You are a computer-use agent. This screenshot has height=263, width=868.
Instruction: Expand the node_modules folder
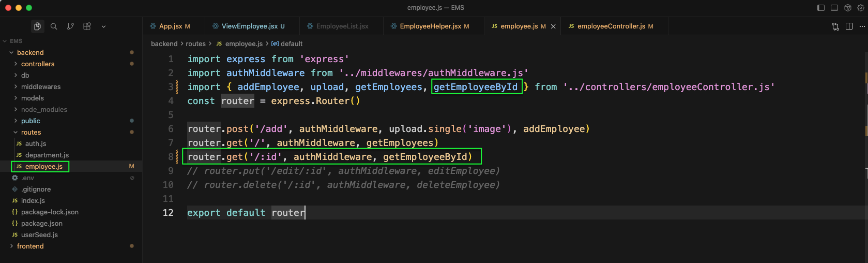pyautogui.click(x=44, y=110)
